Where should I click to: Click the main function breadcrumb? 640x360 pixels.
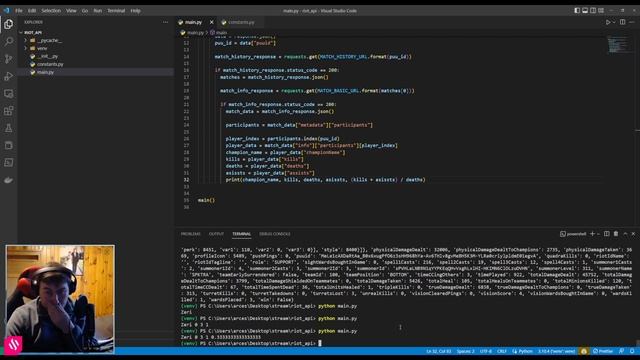(218, 33)
